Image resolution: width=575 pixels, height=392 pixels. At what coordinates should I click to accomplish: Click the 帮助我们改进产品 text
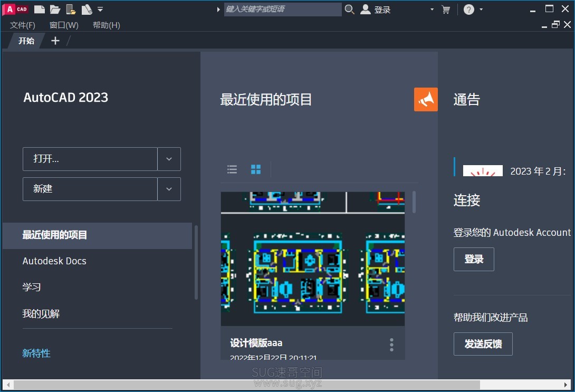[491, 317]
